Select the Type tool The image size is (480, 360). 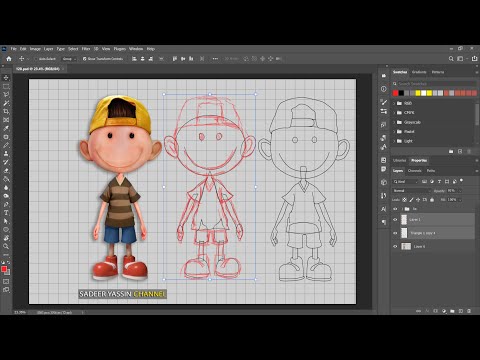tap(6, 213)
